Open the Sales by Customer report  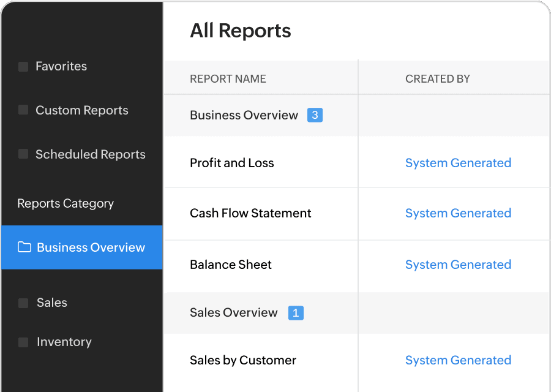243,360
